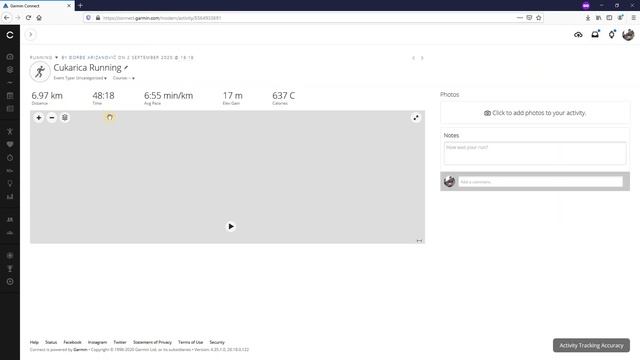Click the browser back button
The height and width of the screenshot is (360, 640).
pos(7,18)
